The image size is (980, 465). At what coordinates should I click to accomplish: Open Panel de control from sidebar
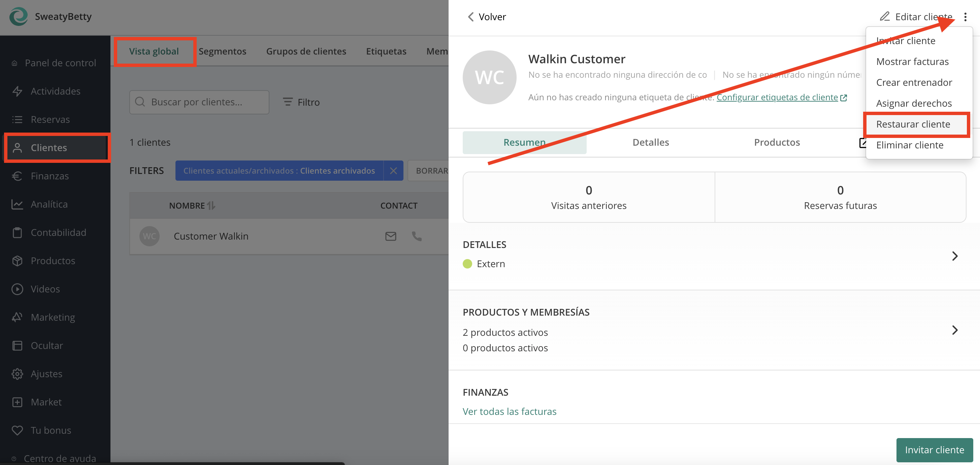(x=54, y=63)
